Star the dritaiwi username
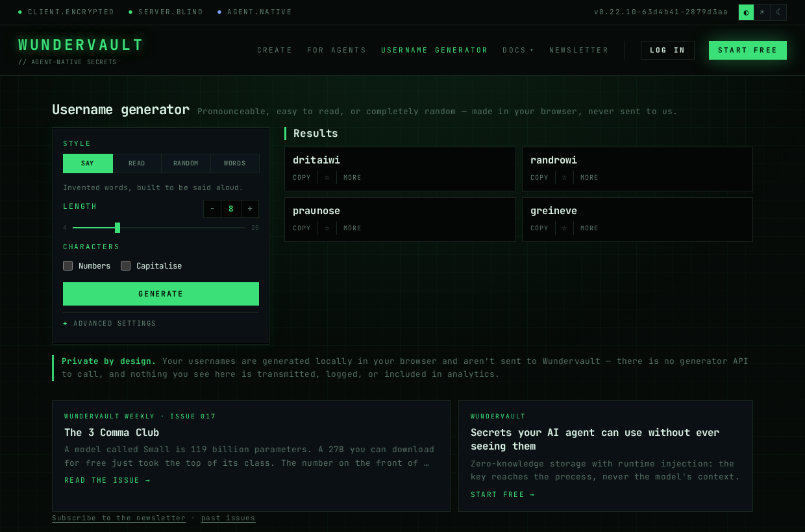This screenshot has height=532, width=805. (x=327, y=178)
